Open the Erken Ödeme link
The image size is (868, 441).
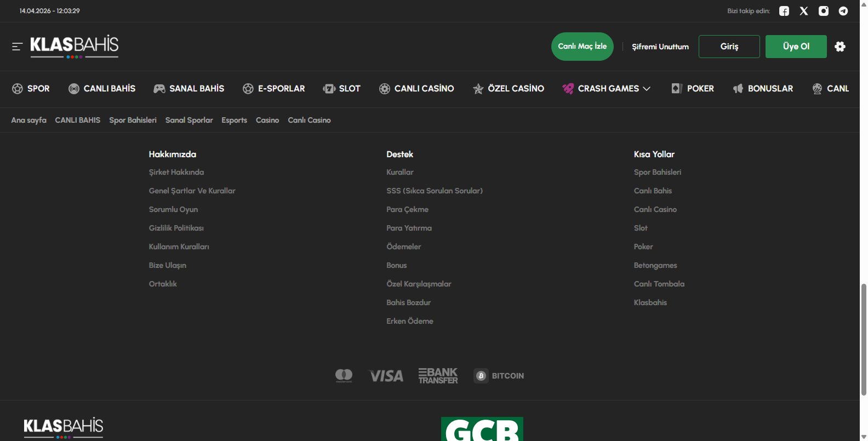tap(410, 321)
